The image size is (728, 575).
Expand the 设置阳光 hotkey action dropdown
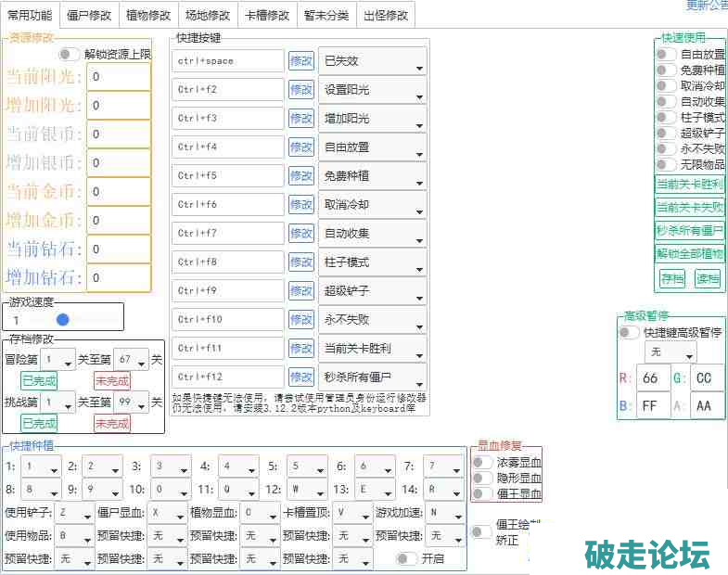pos(372,90)
